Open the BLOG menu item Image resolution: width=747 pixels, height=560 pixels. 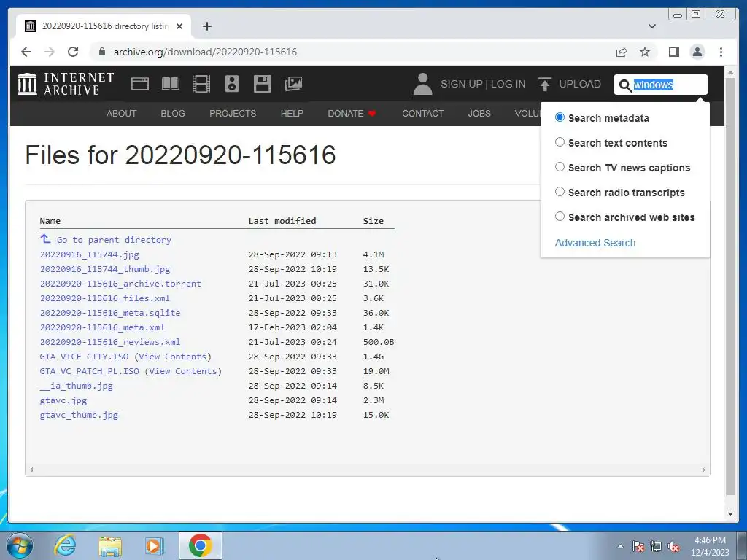pos(173,113)
